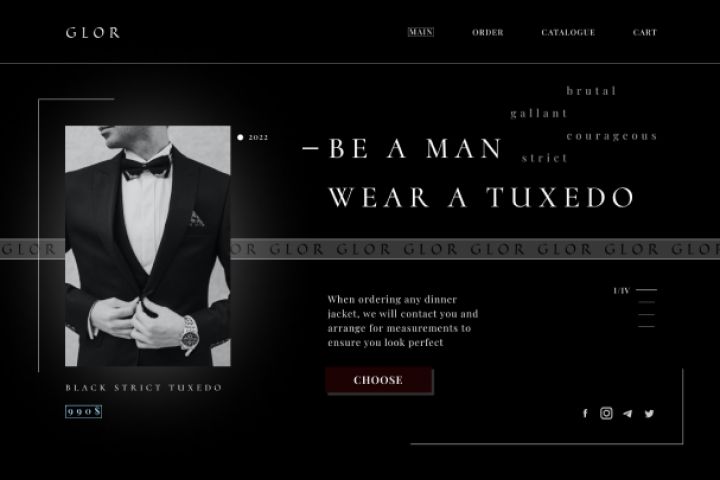The width and height of the screenshot is (720, 480).
Task: Open the Twitter bird icon
Action: click(649, 414)
